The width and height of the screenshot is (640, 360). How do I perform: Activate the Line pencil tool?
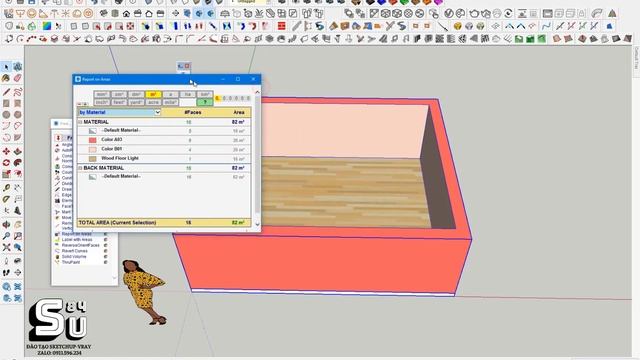pyautogui.click(x=6, y=92)
